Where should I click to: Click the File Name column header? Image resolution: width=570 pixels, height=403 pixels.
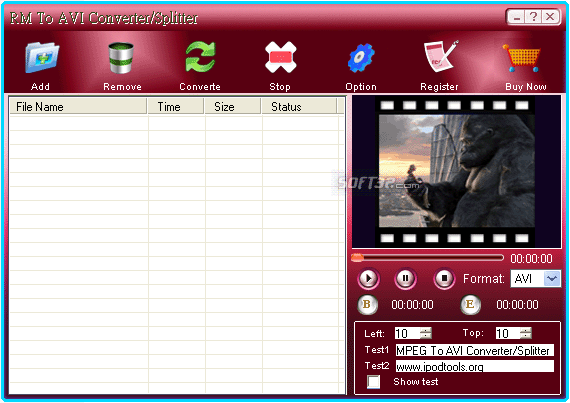78,106
